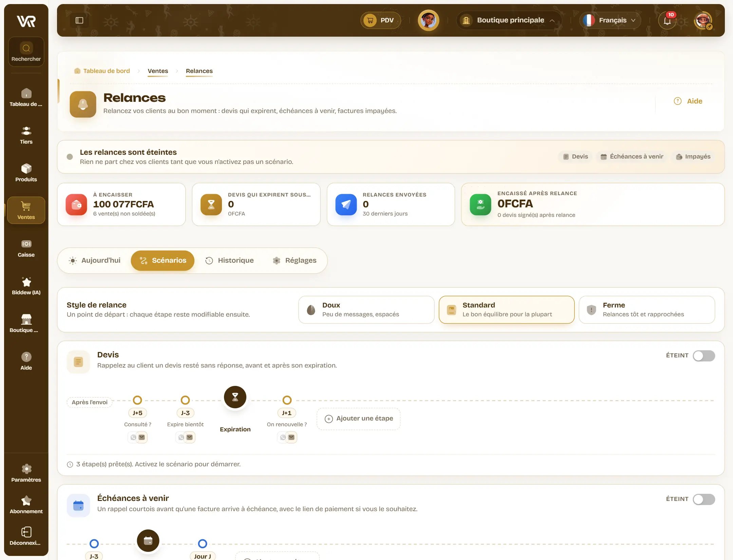Select the Standard relance style
733x560 pixels.
point(506,310)
